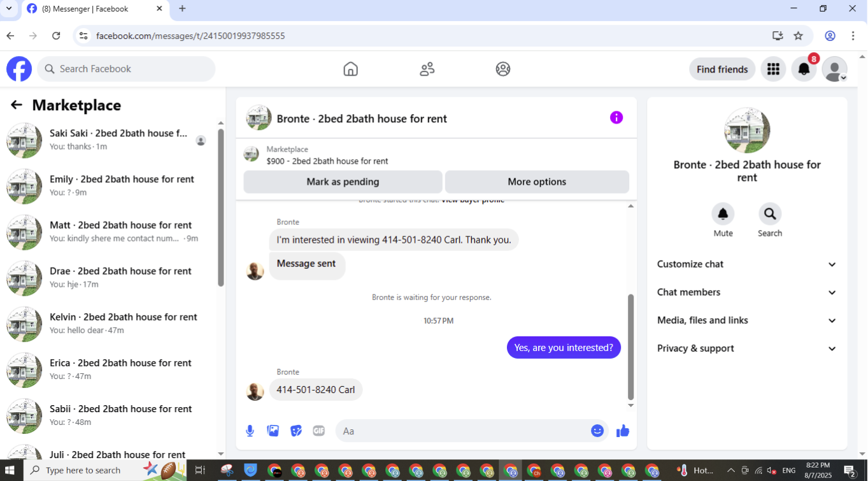Click the Windows taskbar search box
The width and height of the screenshot is (868, 481).
pyautogui.click(x=106, y=471)
